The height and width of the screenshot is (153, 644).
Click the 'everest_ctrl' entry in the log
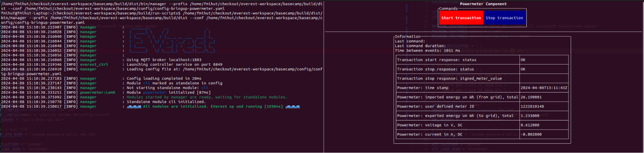[x=94, y=64]
